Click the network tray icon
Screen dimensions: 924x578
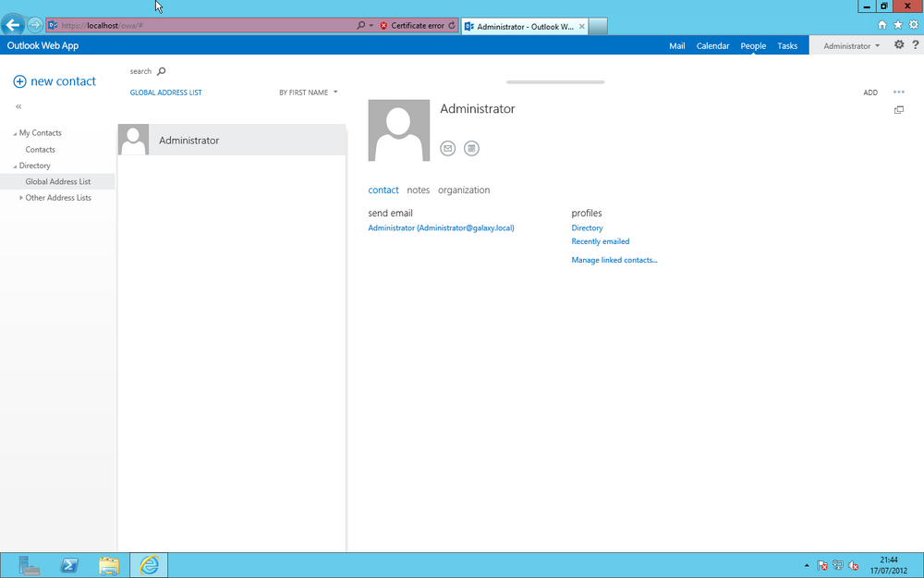pyautogui.click(x=837, y=566)
